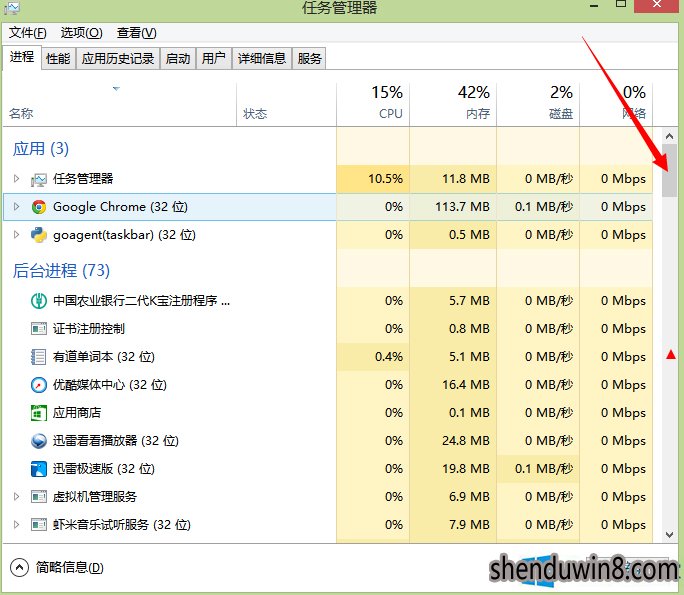Click the Google Chrome icon
The image size is (684, 595).
[39, 207]
